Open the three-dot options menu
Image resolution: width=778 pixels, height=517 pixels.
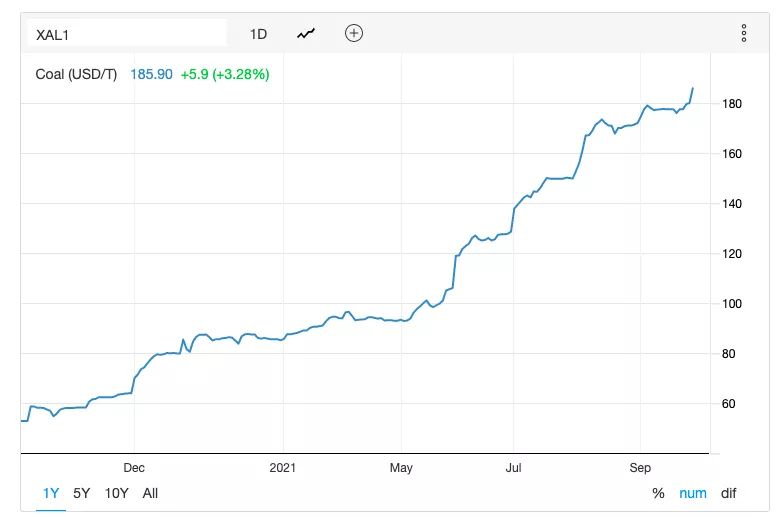744,33
